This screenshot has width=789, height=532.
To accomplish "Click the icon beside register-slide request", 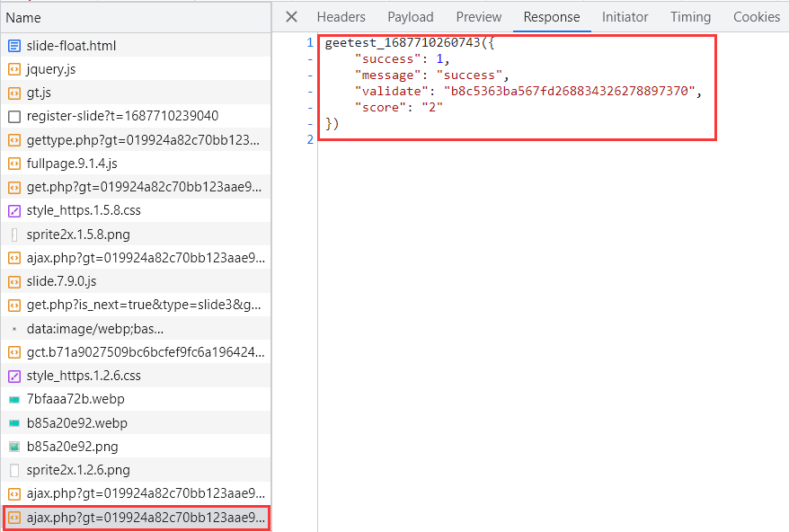I will pyautogui.click(x=14, y=116).
